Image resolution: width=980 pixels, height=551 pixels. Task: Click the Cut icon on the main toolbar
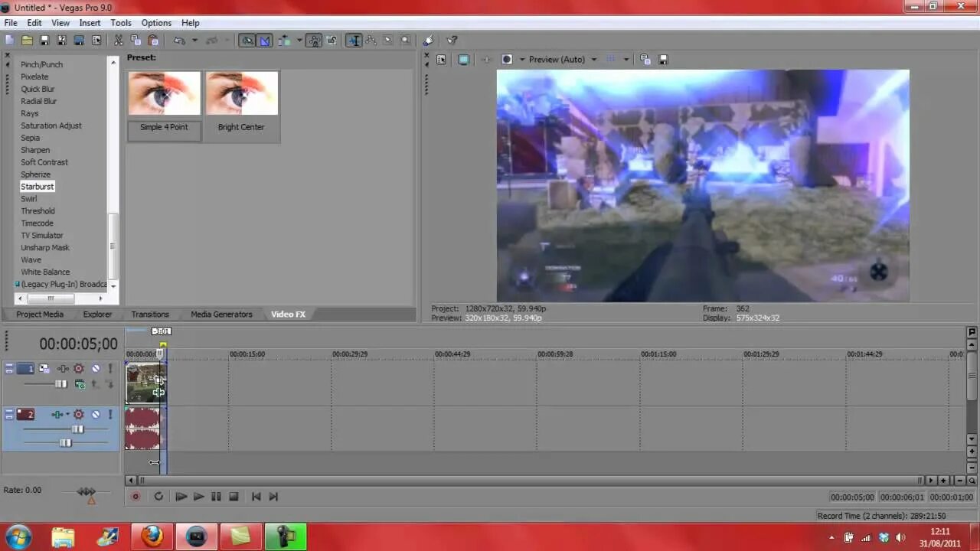tap(119, 40)
